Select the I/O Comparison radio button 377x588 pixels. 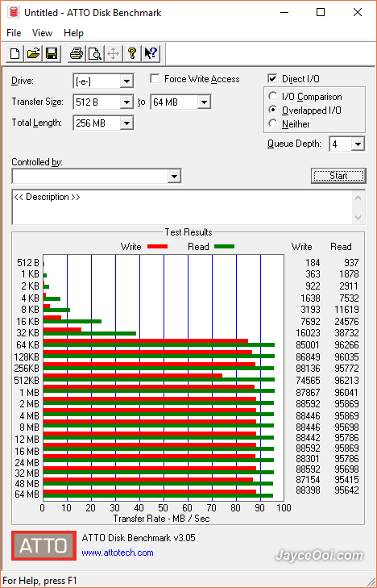click(273, 96)
